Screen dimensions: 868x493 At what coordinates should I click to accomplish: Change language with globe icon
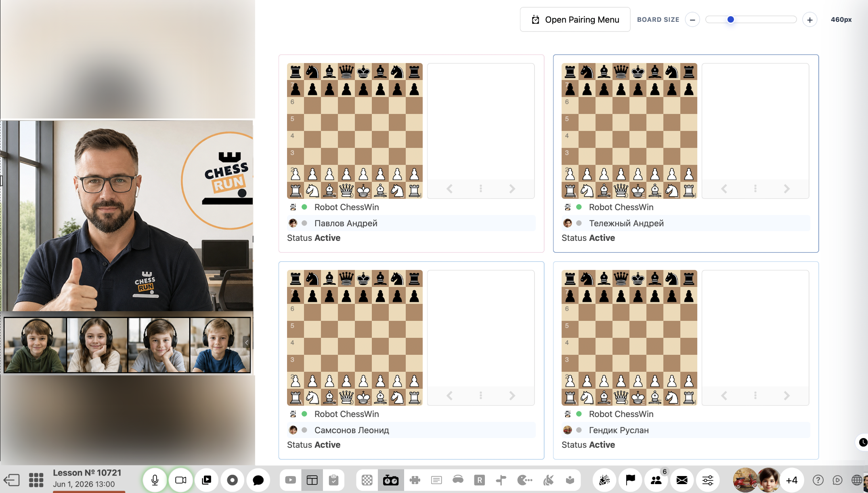pos(857,480)
